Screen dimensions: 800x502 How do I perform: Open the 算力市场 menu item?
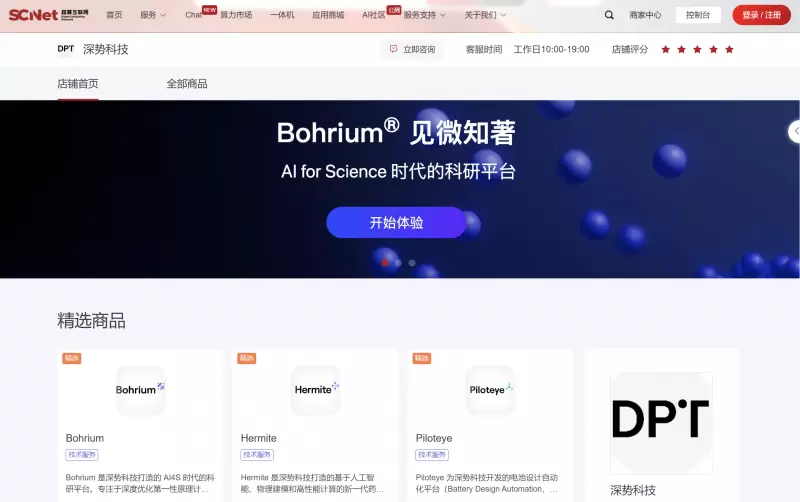(x=236, y=15)
